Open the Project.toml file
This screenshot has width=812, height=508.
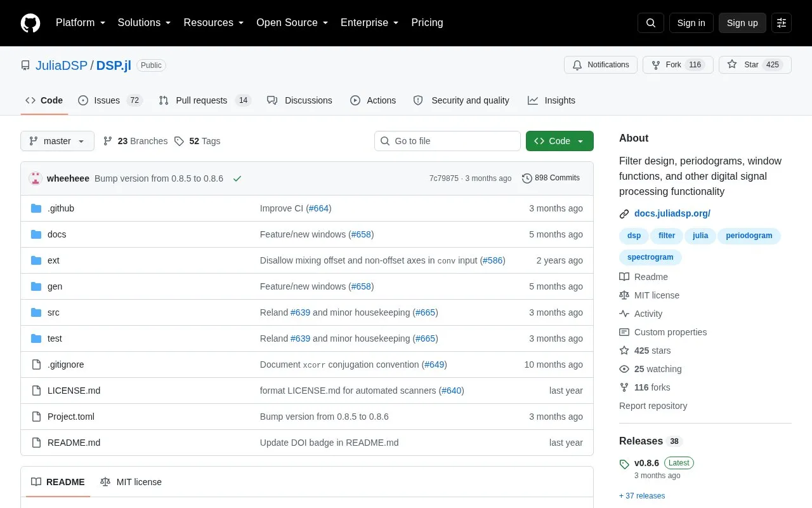71,417
